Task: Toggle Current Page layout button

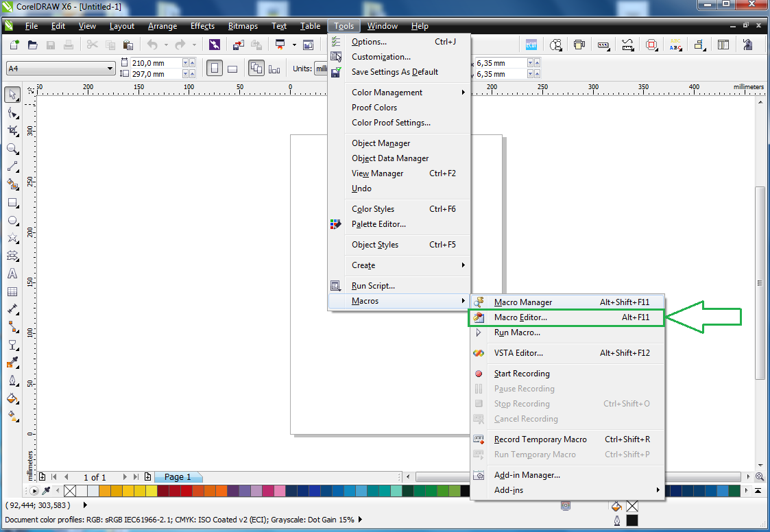Action: click(274, 69)
